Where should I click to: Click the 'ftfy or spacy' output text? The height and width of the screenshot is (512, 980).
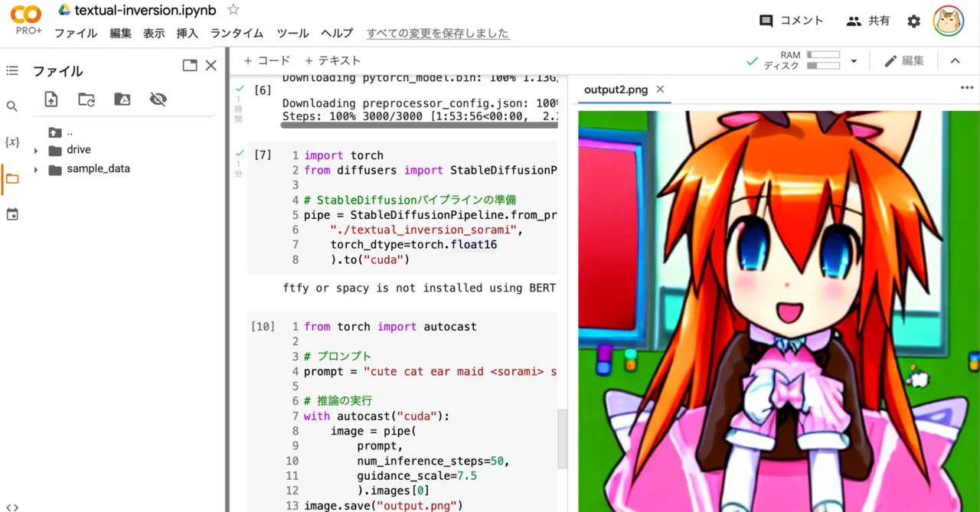420,288
